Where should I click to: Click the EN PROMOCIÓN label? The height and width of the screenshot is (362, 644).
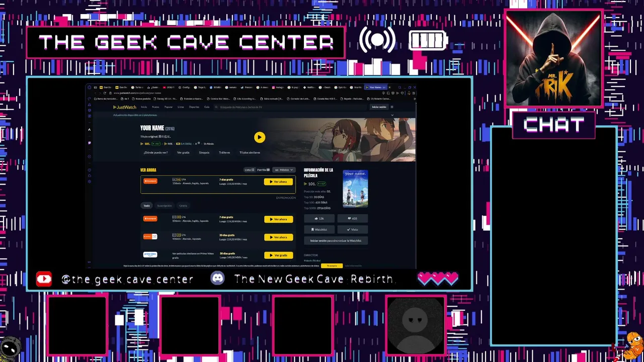[286, 198]
